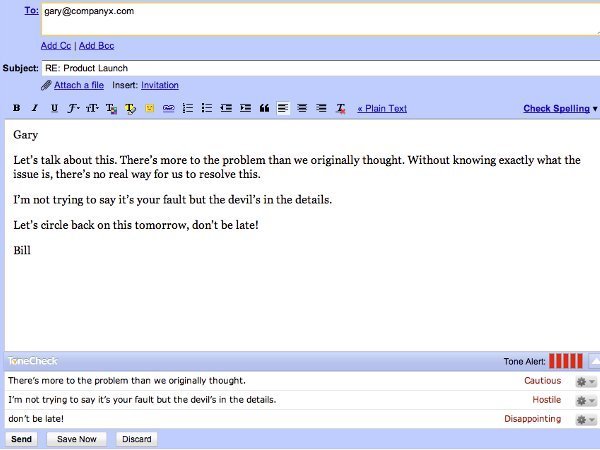Click the Cautious tone label

(x=543, y=381)
